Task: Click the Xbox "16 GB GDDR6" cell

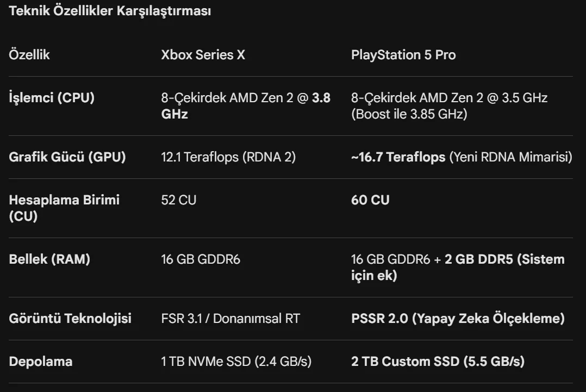Action: coord(201,259)
